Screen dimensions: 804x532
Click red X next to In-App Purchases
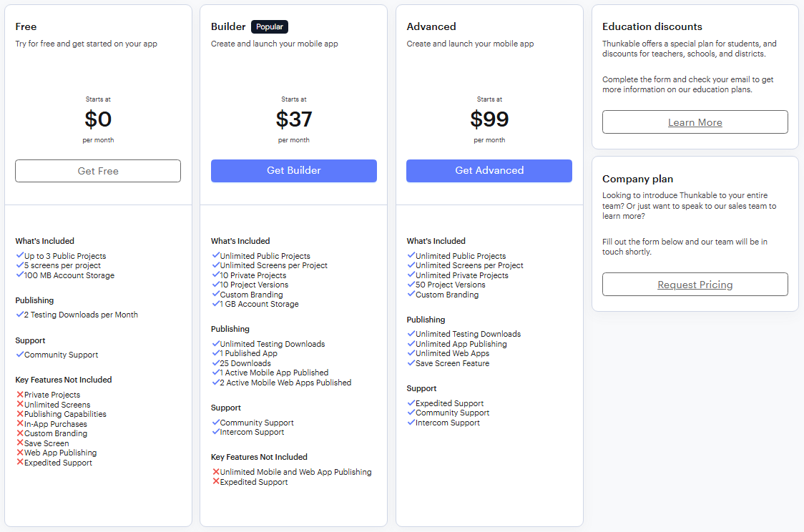tap(20, 423)
